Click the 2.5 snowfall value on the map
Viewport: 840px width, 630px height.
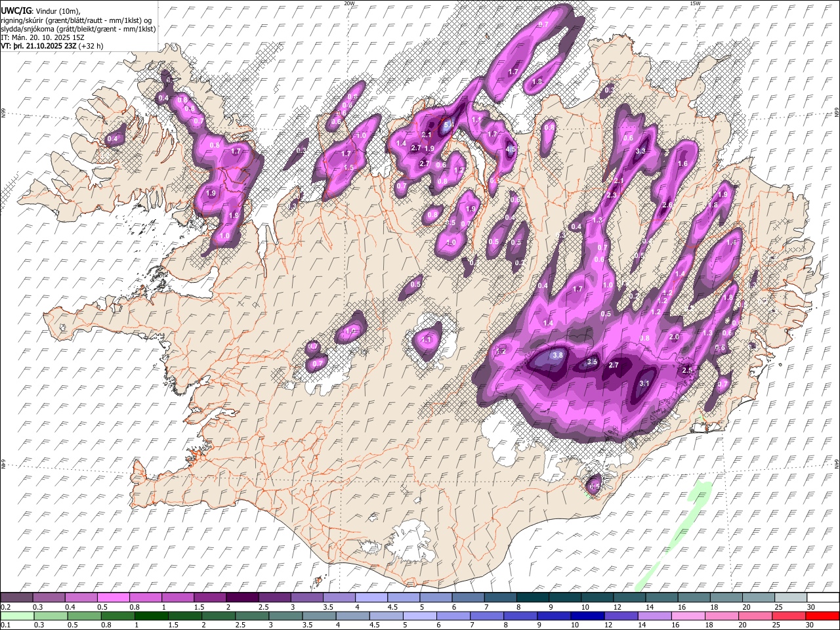pos(687,370)
